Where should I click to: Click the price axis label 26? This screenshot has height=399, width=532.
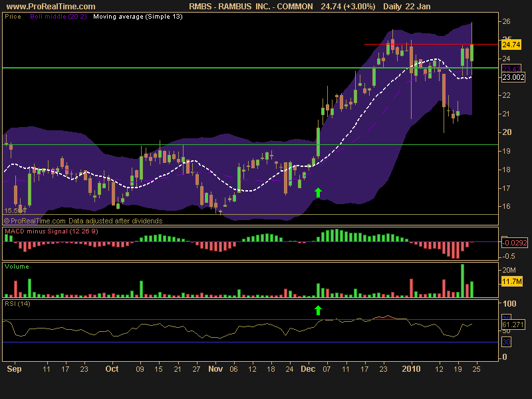click(x=506, y=21)
